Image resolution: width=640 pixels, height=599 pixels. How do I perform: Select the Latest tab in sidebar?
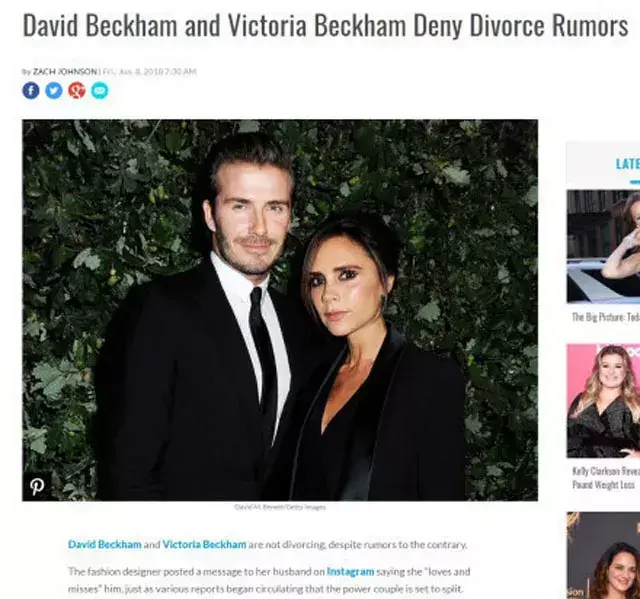pyautogui.click(x=628, y=164)
